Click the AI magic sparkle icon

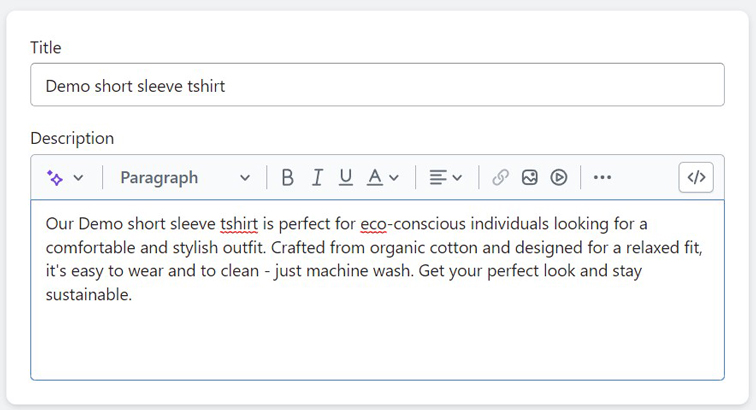click(x=54, y=178)
